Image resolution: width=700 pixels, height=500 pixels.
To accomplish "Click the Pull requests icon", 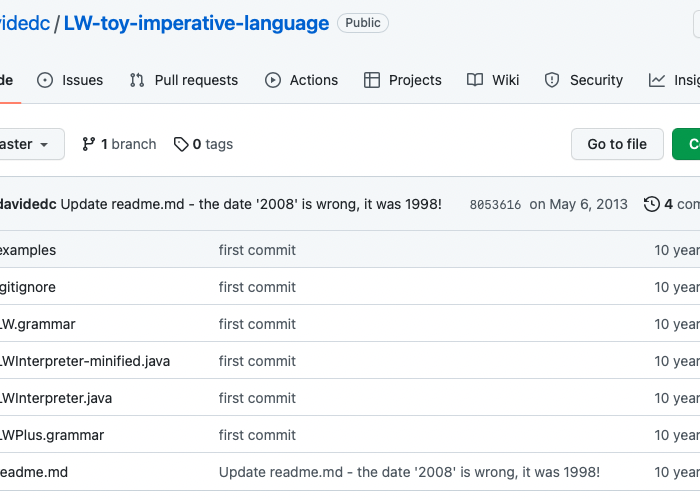I will pyautogui.click(x=137, y=80).
